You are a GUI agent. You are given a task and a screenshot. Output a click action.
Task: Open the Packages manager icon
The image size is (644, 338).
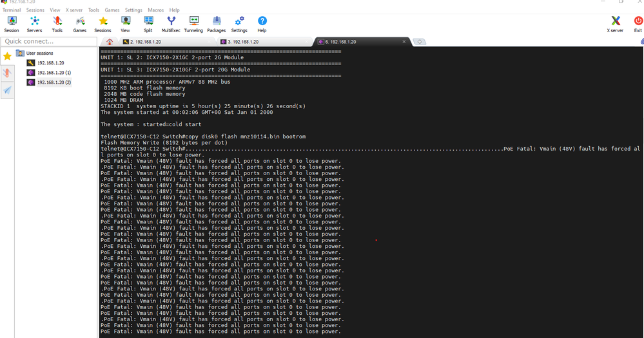(x=217, y=24)
